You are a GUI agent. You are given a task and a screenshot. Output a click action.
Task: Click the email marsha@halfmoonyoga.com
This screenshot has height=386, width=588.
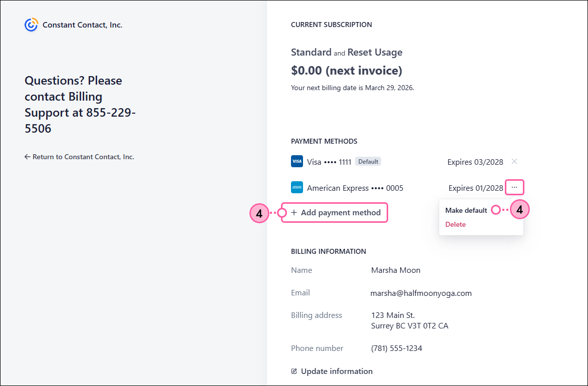pos(421,293)
